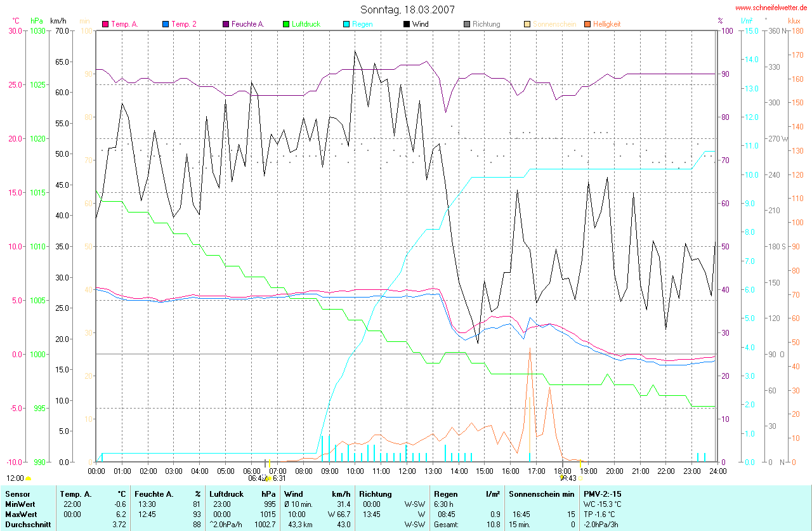Click the temperature minimum value '-0.6'
The image size is (812, 531).
coord(121,504)
